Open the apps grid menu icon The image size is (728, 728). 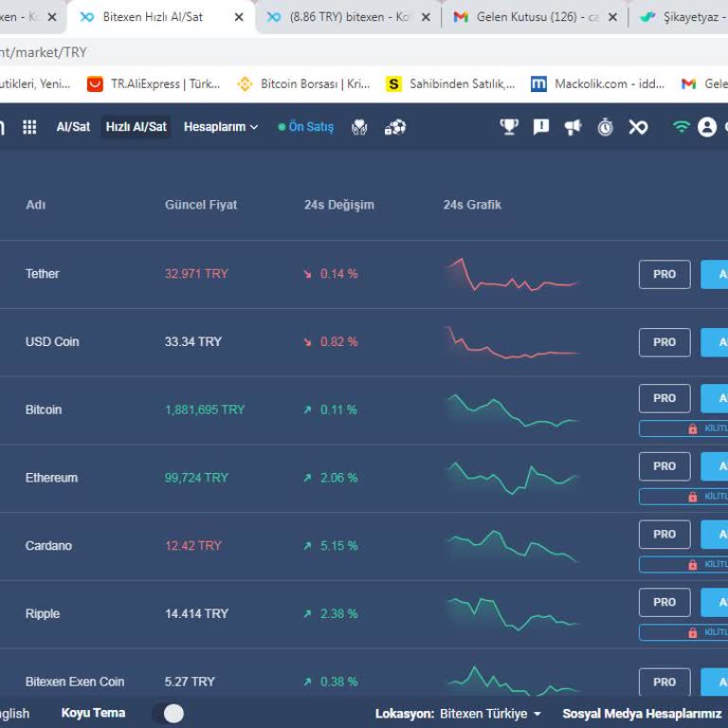(29, 127)
